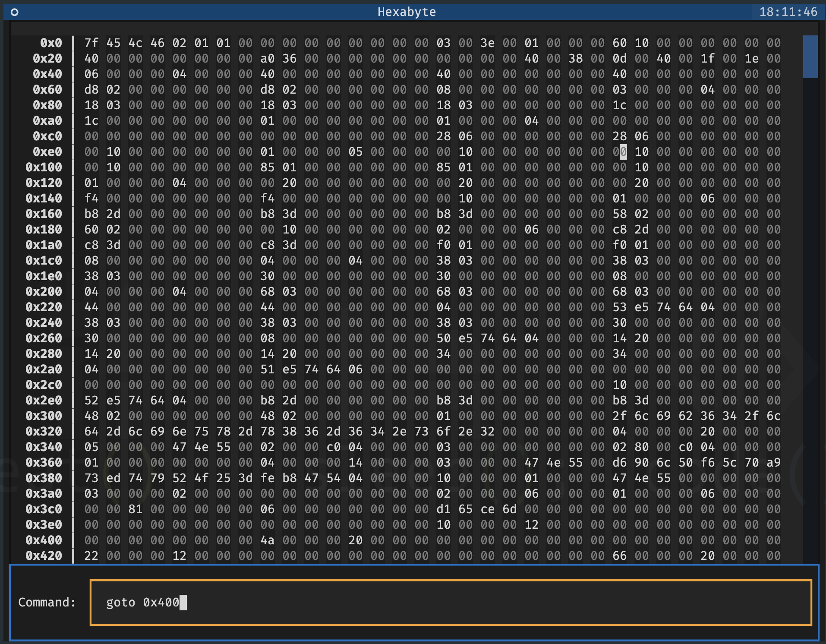Select offset label 0x0
The height and width of the screenshot is (644, 826).
[51, 43]
